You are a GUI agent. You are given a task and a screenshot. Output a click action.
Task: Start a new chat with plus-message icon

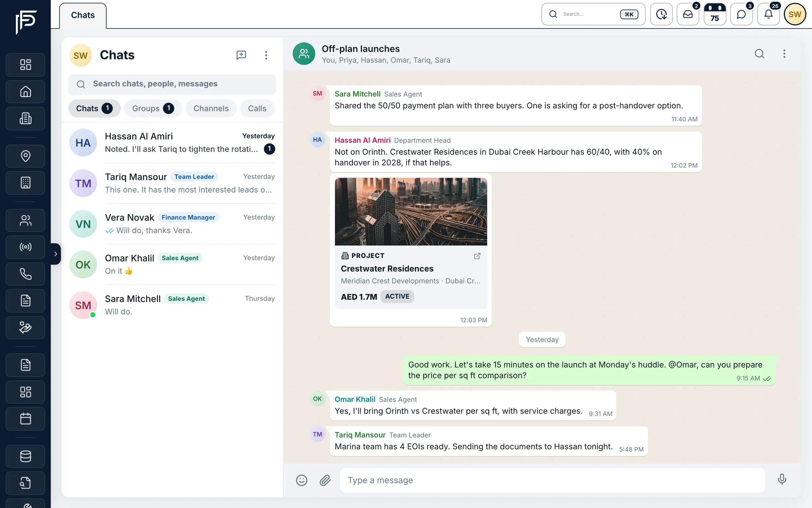click(x=241, y=55)
